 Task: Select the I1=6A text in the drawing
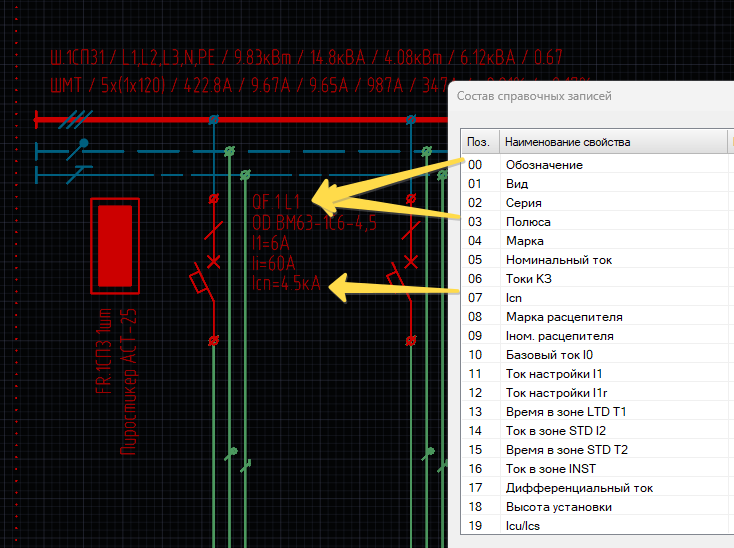click(271, 243)
